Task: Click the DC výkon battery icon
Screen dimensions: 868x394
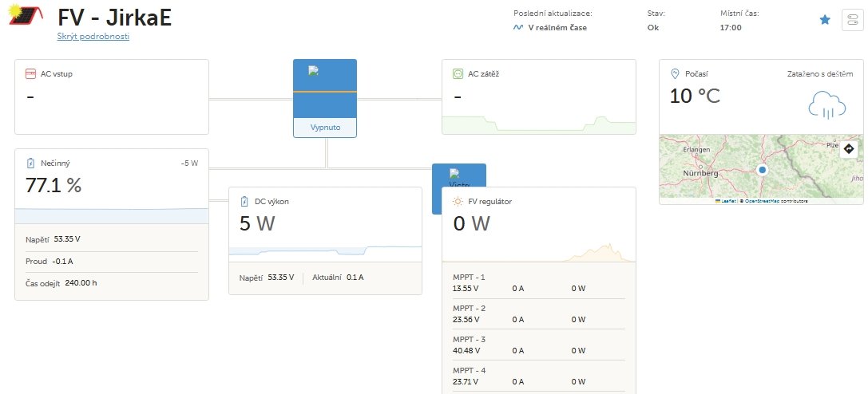Action: pos(244,202)
